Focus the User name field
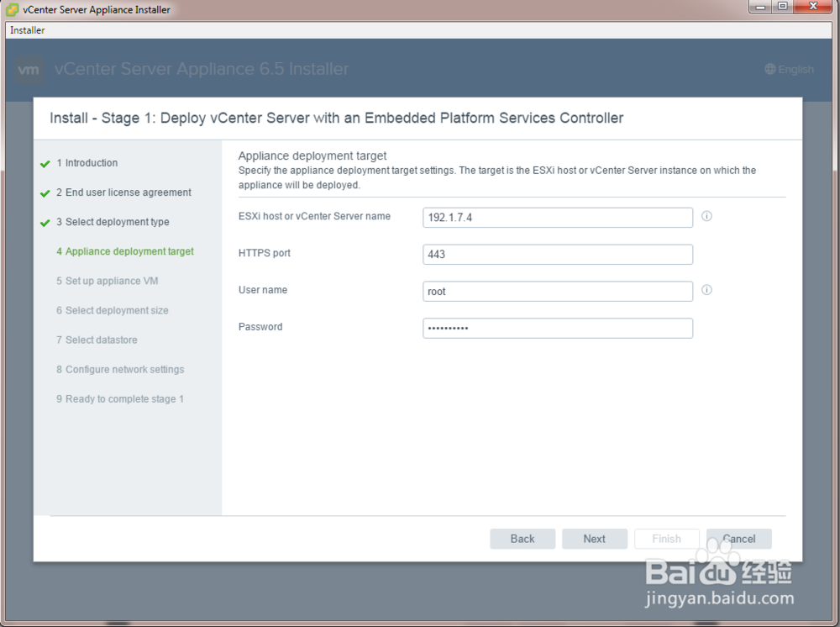This screenshot has width=840, height=627. [558, 292]
